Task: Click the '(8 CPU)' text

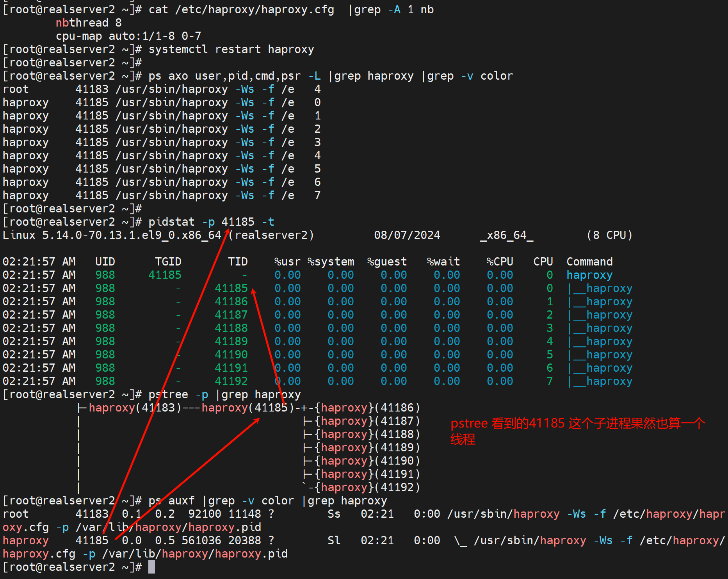Action: [609, 235]
